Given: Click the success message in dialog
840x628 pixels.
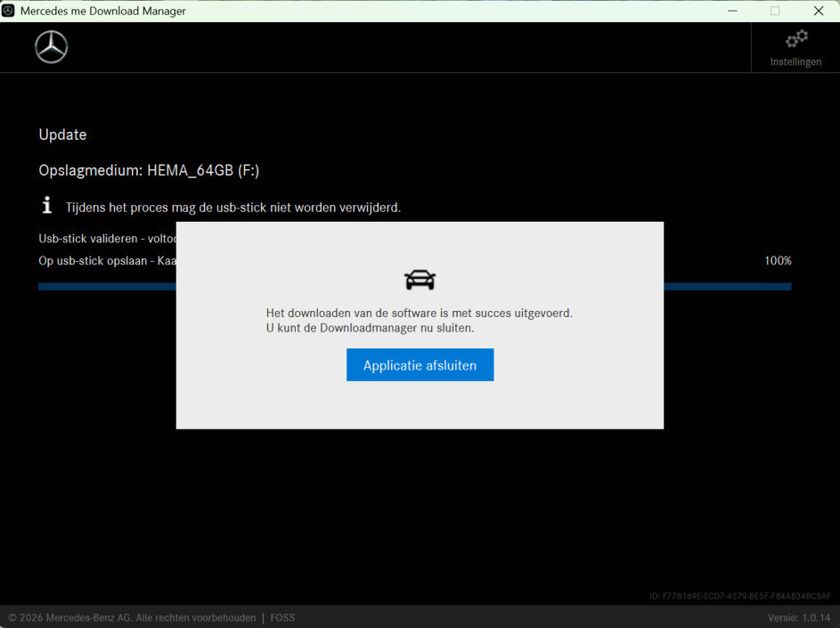Looking at the screenshot, I should coord(420,321).
